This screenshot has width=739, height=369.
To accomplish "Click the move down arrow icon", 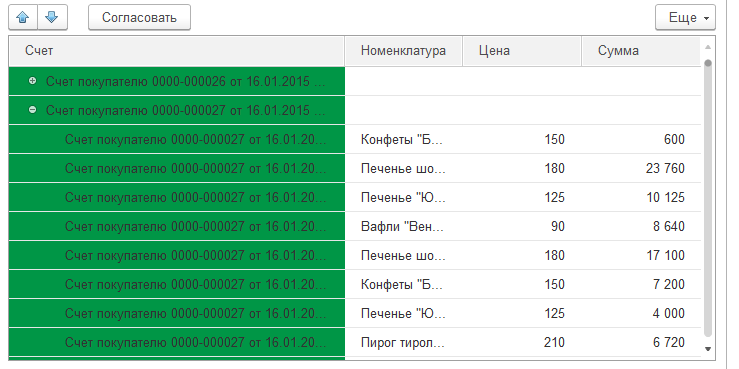I will pos(52,17).
